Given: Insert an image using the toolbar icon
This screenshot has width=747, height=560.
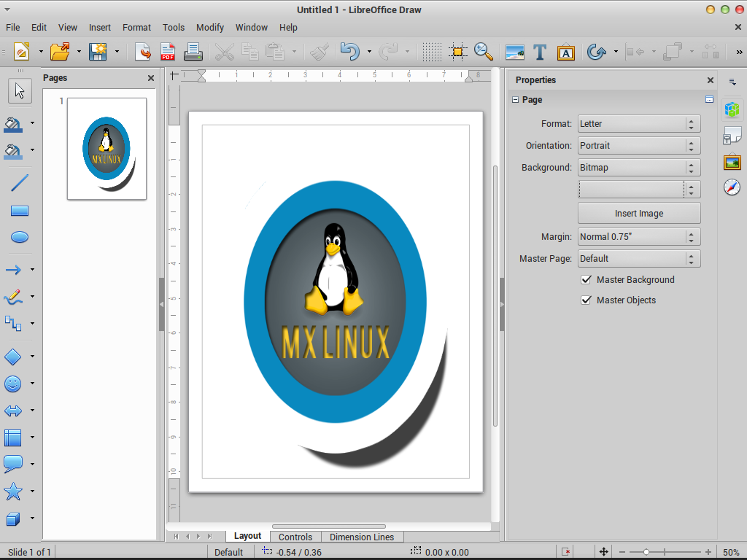Looking at the screenshot, I should coord(514,52).
